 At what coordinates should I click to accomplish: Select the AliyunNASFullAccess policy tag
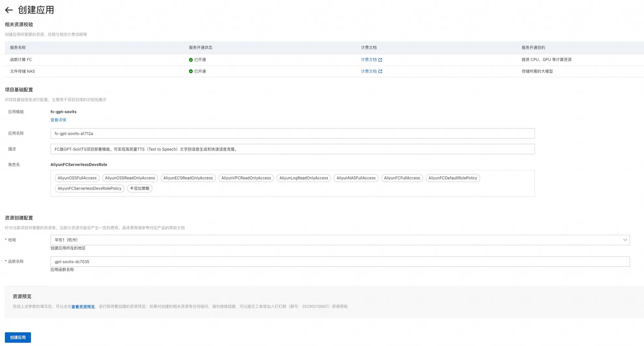point(356,178)
